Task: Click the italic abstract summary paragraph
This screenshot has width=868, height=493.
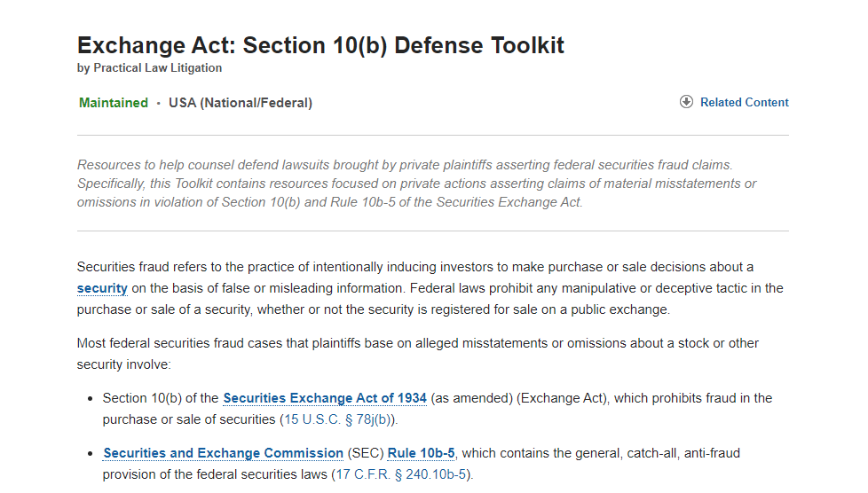Action: pyautogui.click(x=416, y=184)
